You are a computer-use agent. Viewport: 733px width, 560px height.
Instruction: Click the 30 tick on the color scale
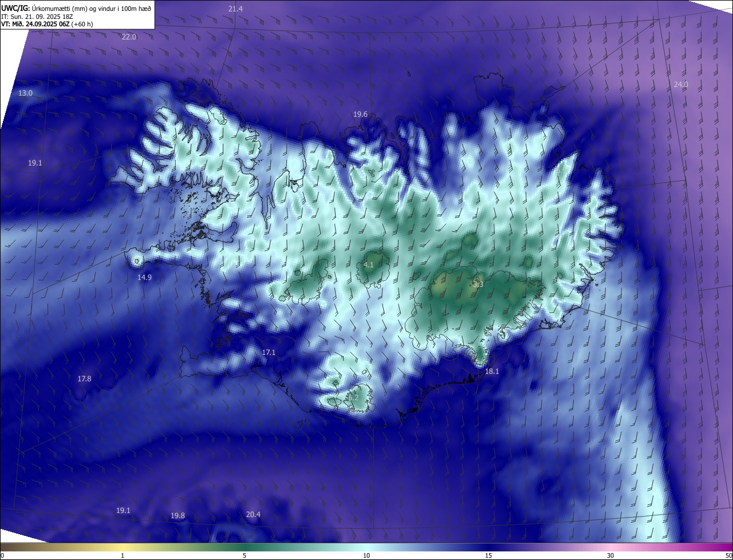click(610, 555)
